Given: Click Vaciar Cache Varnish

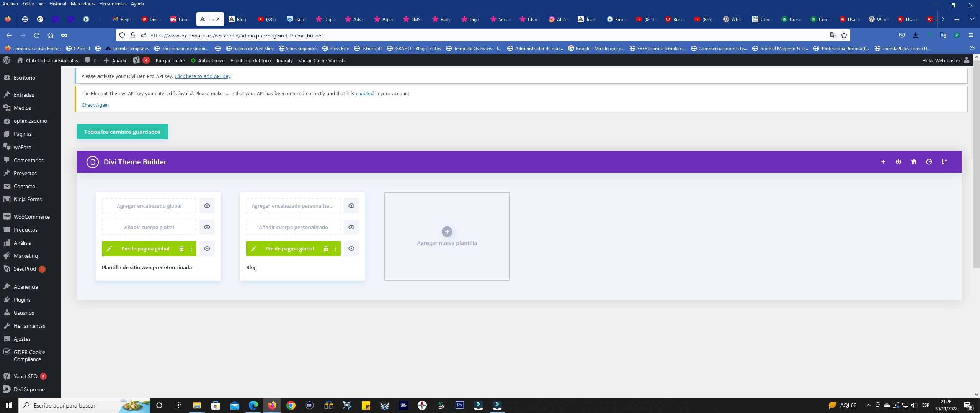Looking at the screenshot, I should (321, 60).
